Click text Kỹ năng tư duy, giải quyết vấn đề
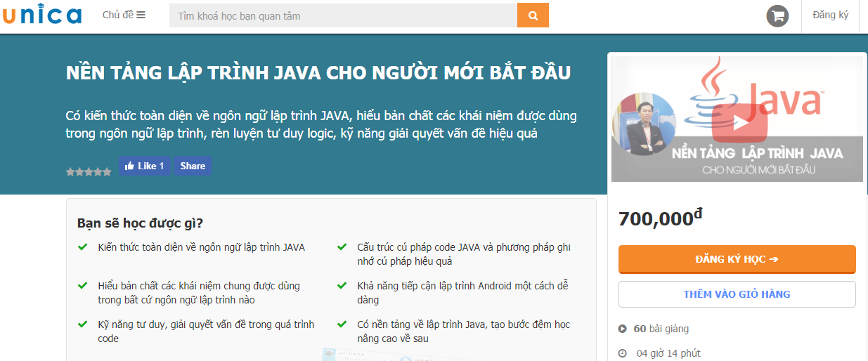The image size is (868, 361). pos(206,331)
